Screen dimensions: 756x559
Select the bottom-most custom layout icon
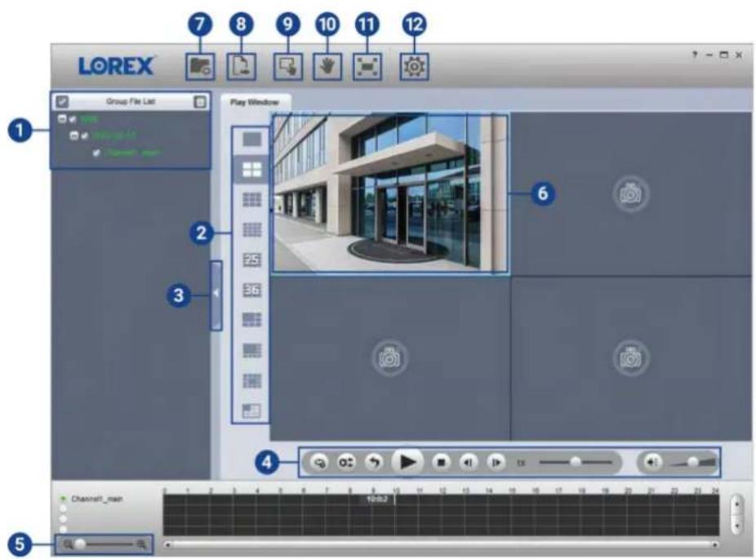coord(251,410)
